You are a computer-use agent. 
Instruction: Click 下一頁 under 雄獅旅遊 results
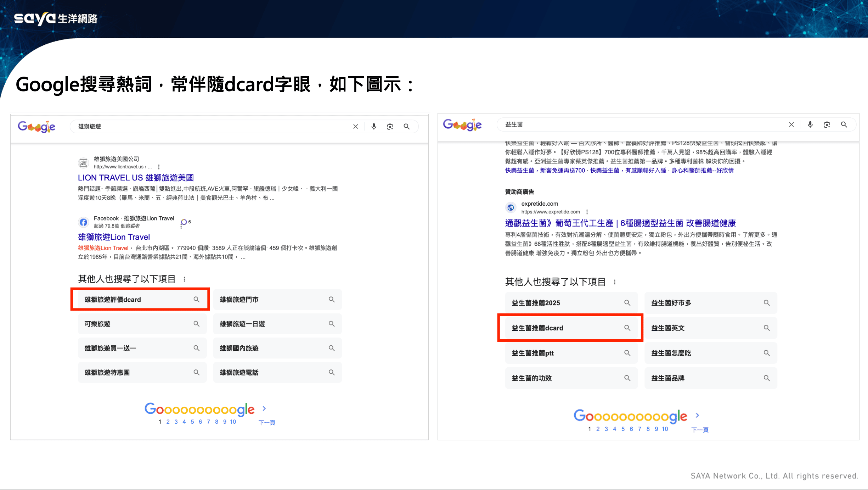tap(267, 423)
